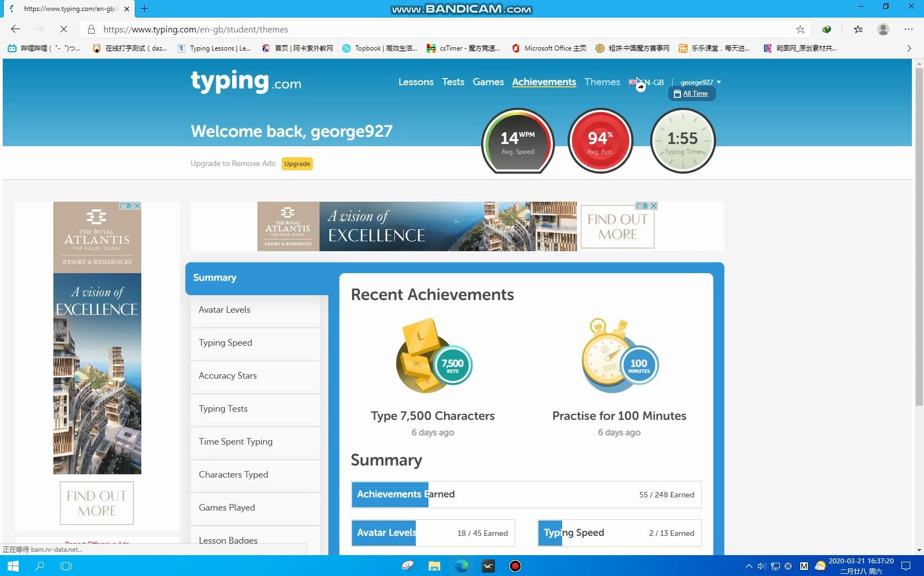Image resolution: width=924 pixels, height=576 pixels.
Task: Open the Typing Lessons bookmark
Action: [214, 48]
